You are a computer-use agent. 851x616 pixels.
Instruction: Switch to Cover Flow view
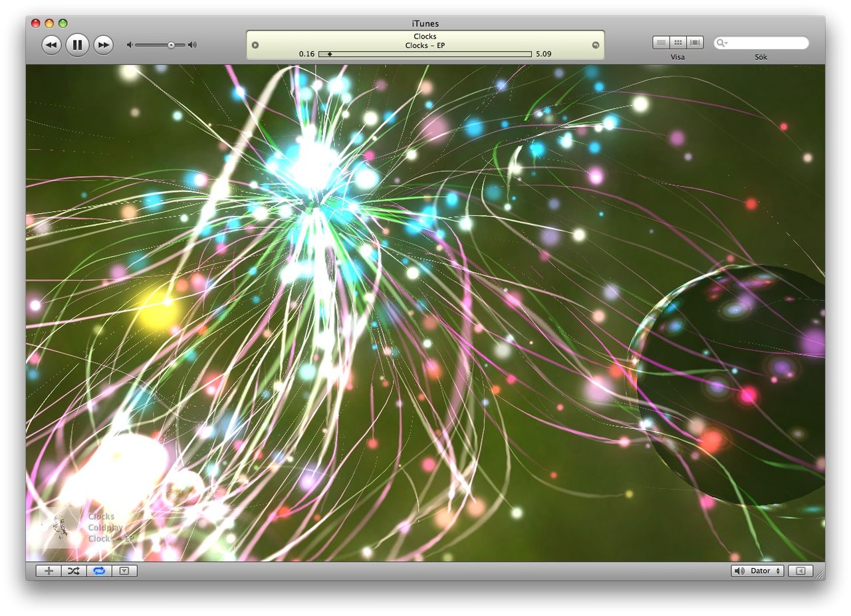[695, 43]
